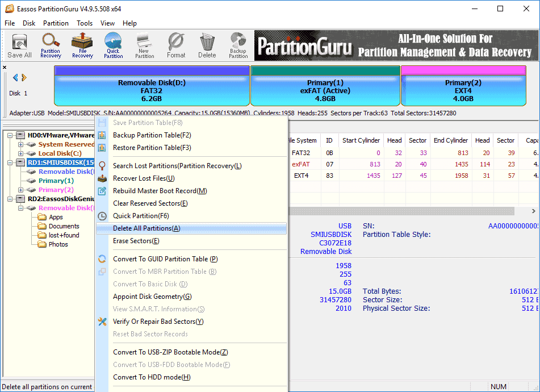540x392 pixels.
Task: Open the Partition Recovery tool
Action: click(51, 45)
